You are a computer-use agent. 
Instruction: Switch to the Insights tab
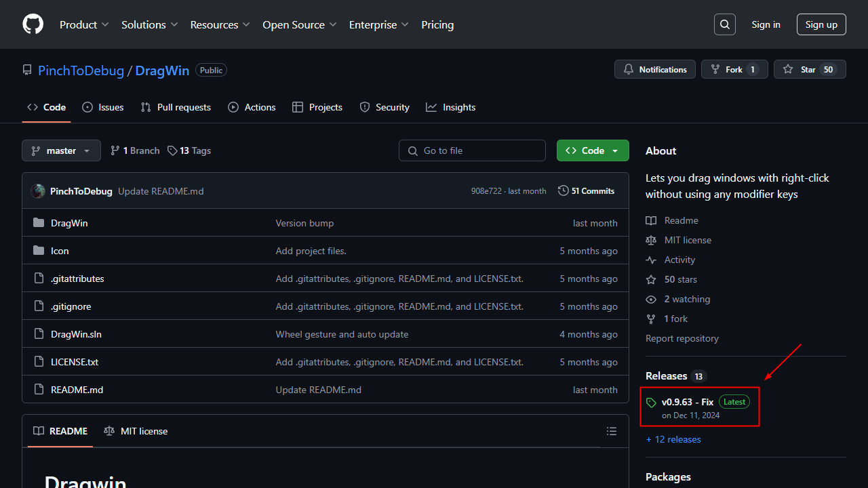point(451,107)
